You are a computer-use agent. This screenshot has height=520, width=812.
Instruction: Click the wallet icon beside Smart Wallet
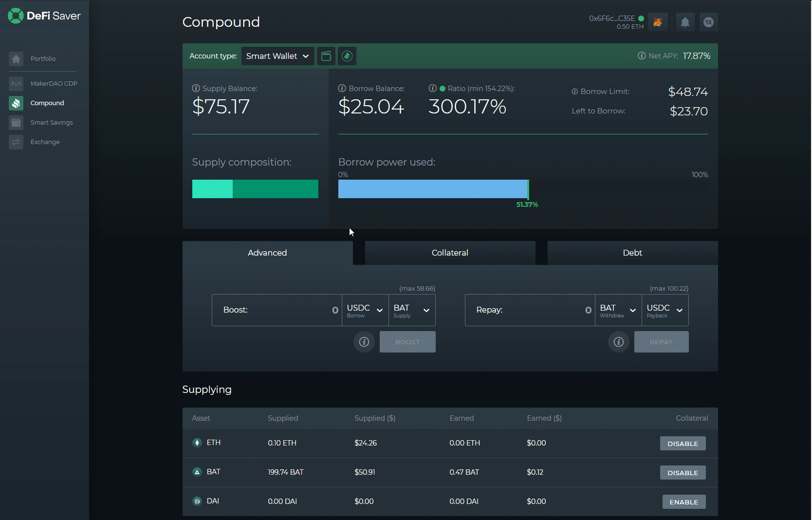[326, 56]
